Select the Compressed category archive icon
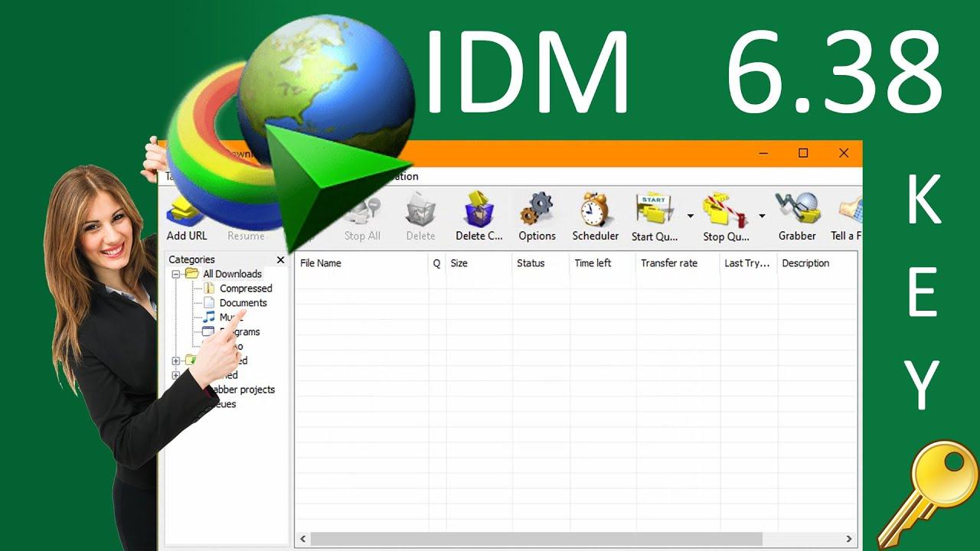The image size is (980, 551). point(209,289)
